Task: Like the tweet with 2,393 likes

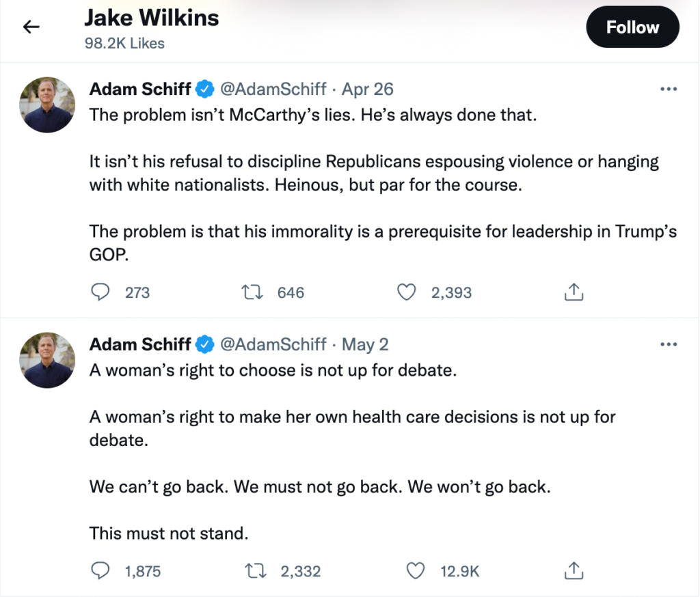Action: [407, 292]
